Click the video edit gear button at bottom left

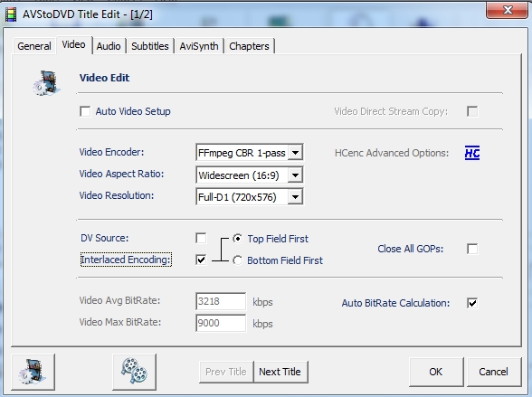point(33,372)
